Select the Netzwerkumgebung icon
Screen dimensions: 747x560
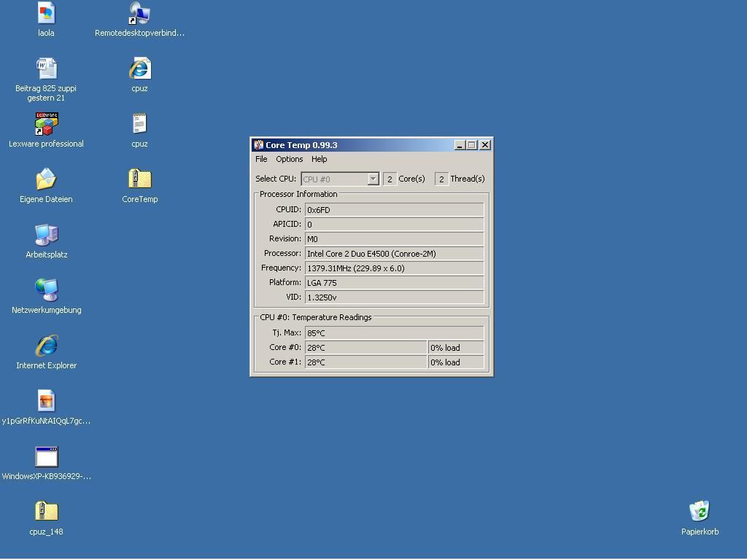(x=46, y=290)
